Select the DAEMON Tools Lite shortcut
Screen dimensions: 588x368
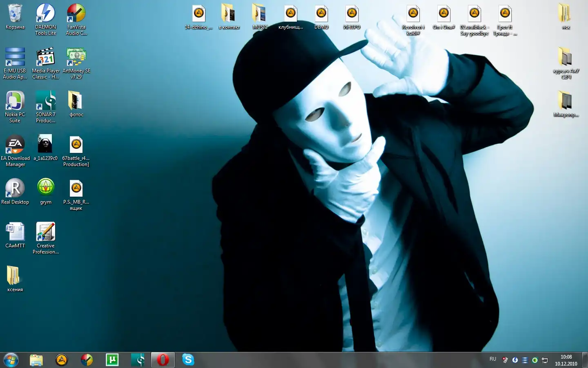point(45,14)
